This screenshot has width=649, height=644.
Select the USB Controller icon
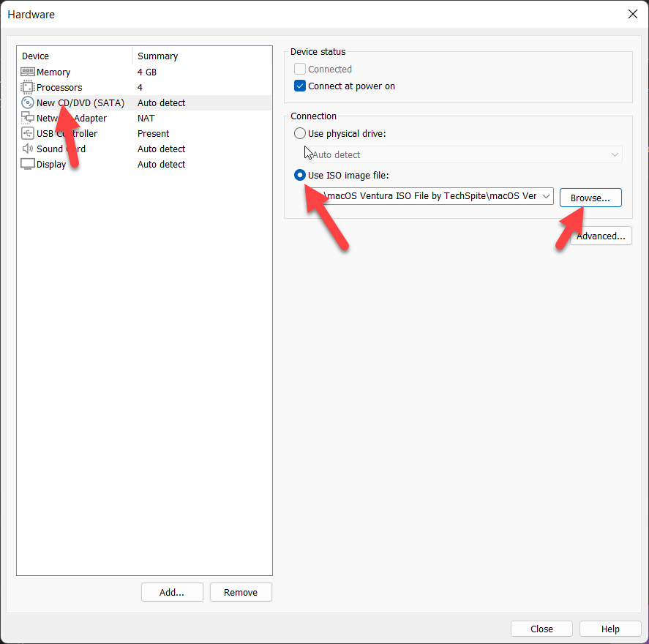point(28,133)
